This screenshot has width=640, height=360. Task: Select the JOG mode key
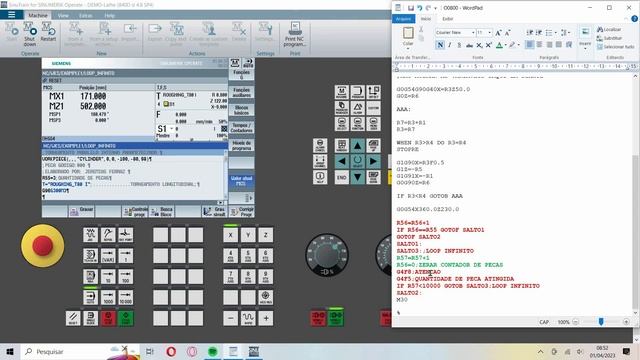90,235
